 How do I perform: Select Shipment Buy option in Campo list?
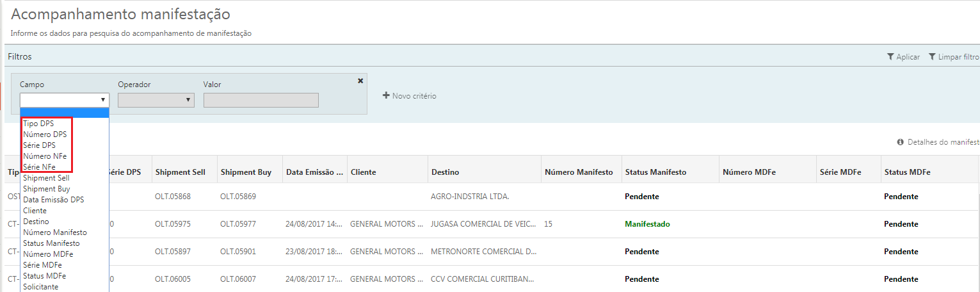point(47,189)
